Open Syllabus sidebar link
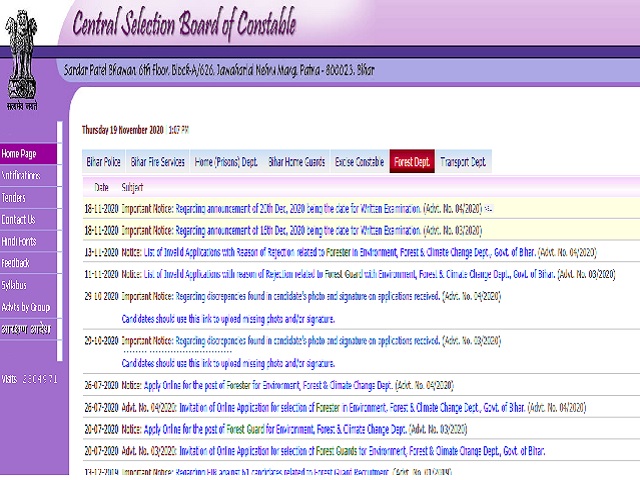This screenshot has width=640, height=480. point(14,285)
